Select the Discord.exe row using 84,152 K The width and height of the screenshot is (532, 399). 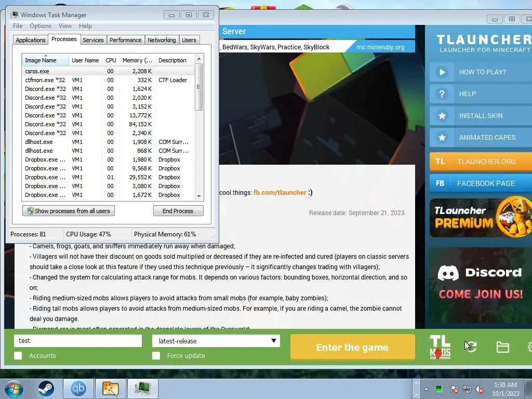[x=108, y=124]
